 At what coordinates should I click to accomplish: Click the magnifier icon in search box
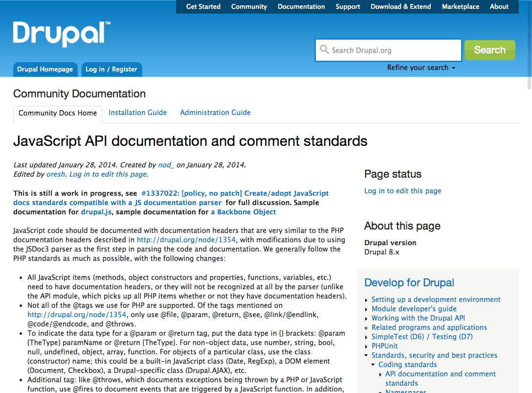click(x=324, y=50)
